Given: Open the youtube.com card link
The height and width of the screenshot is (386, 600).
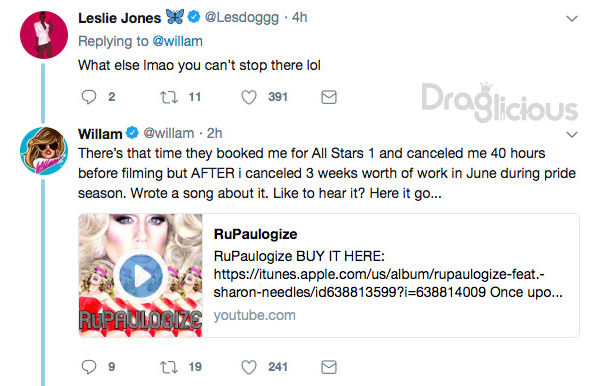Looking at the screenshot, I should coord(254,315).
